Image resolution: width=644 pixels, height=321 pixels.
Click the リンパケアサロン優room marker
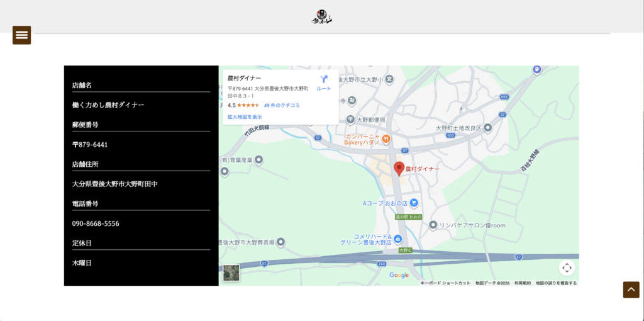[433, 225]
